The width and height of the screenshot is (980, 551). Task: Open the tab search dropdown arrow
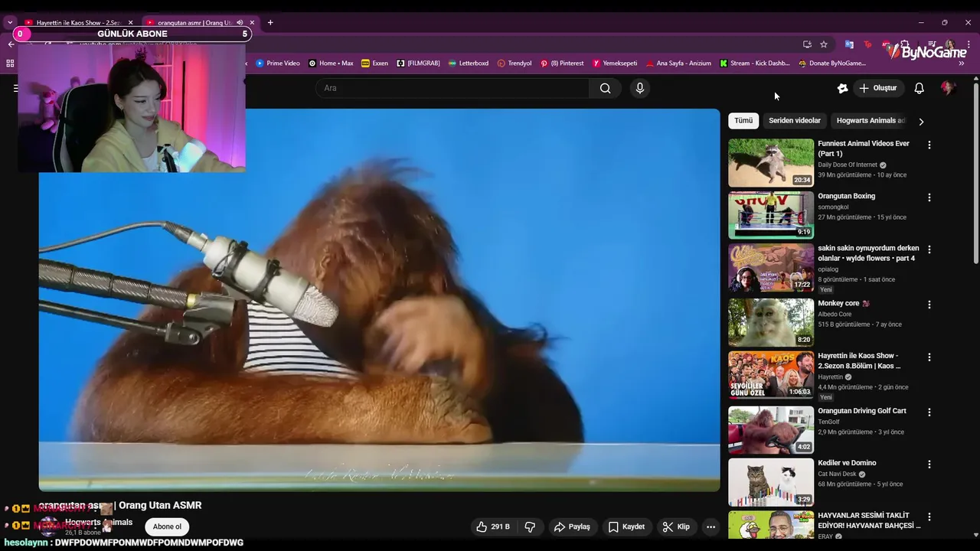pyautogui.click(x=10, y=23)
